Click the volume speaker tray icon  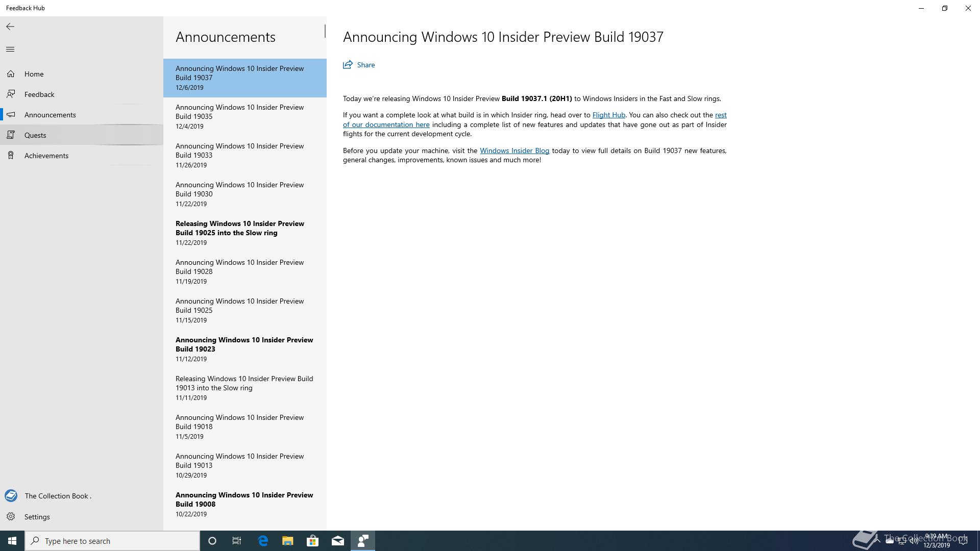(x=914, y=541)
